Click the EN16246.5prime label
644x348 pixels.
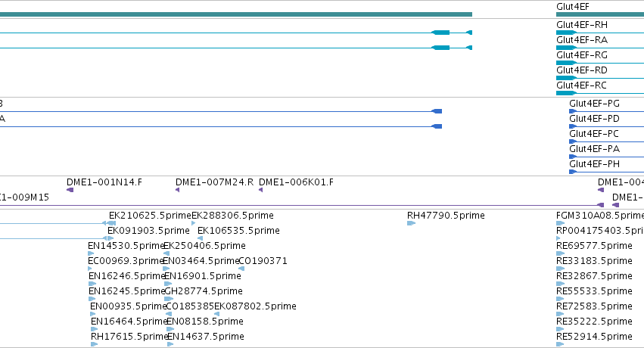tap(127, 276)
